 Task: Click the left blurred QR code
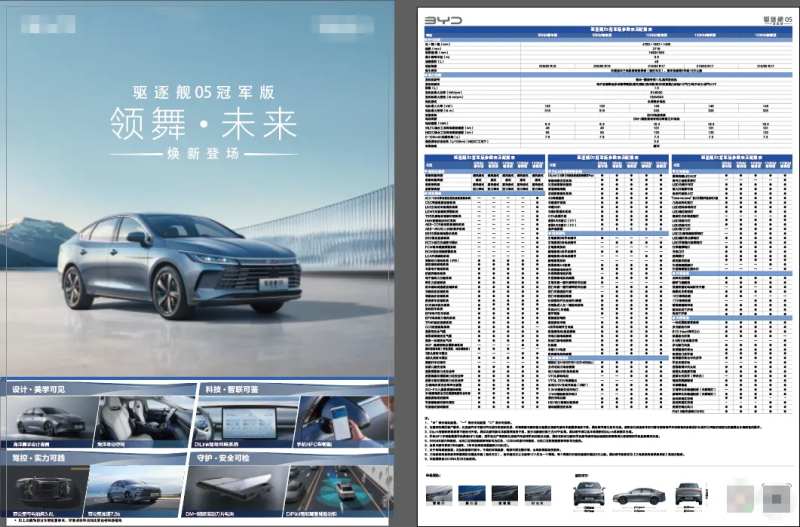point(741,495)
